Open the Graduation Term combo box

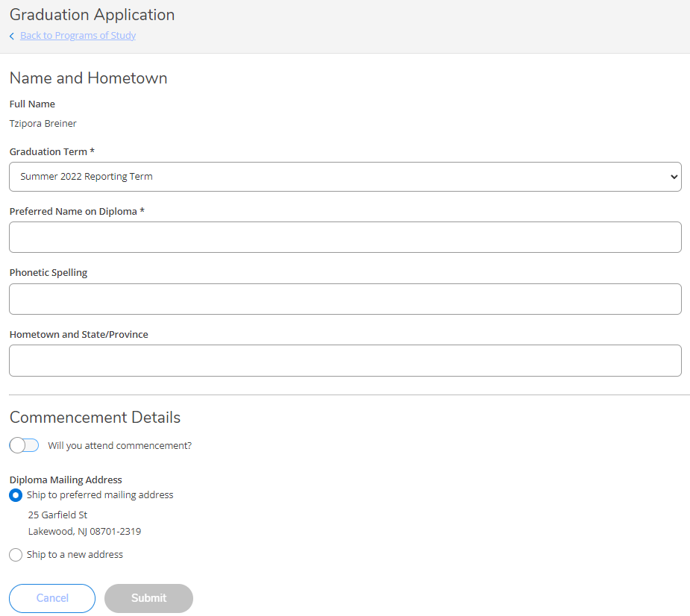tap(345, 177)
